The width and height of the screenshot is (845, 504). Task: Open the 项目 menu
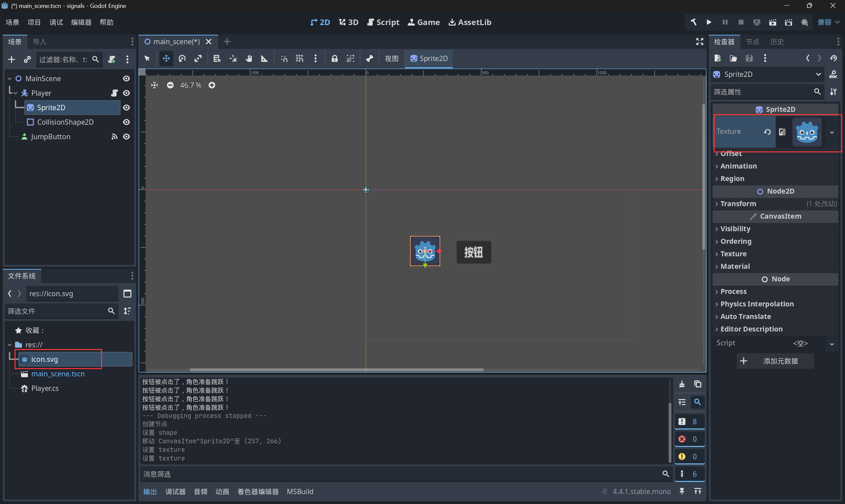click(34, 22)
